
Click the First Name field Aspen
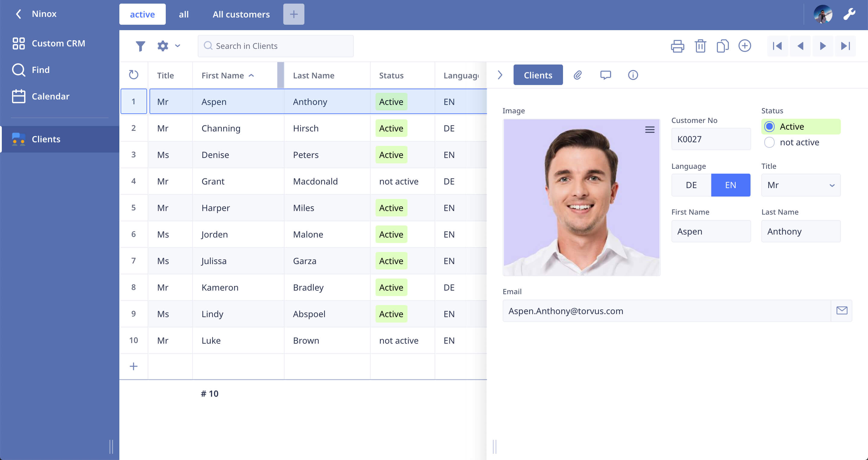point(711,231)
